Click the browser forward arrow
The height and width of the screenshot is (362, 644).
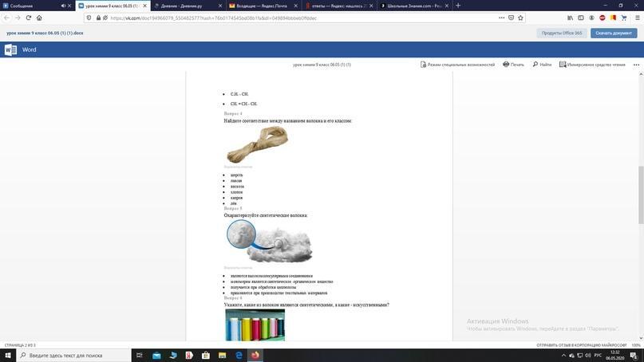pyautogui.click(x=18, y=18)
